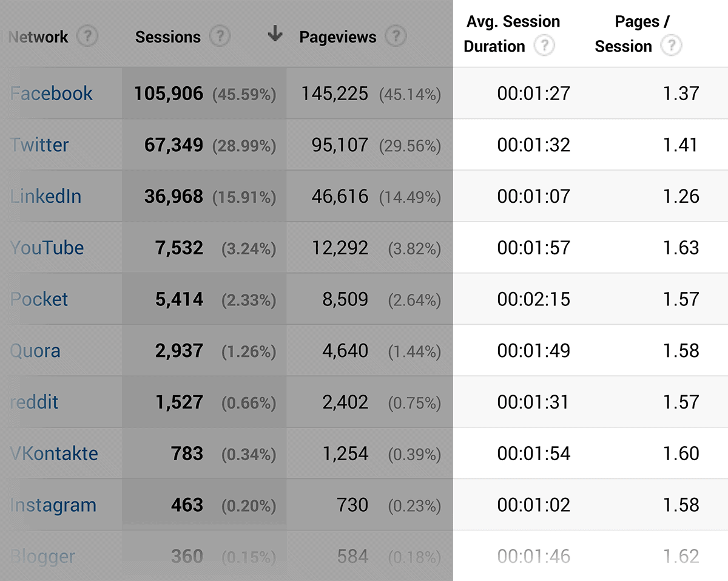
Task: Select Pocket pageviews value 8,509
Action: pyautogui.click(x=345, y=299)
